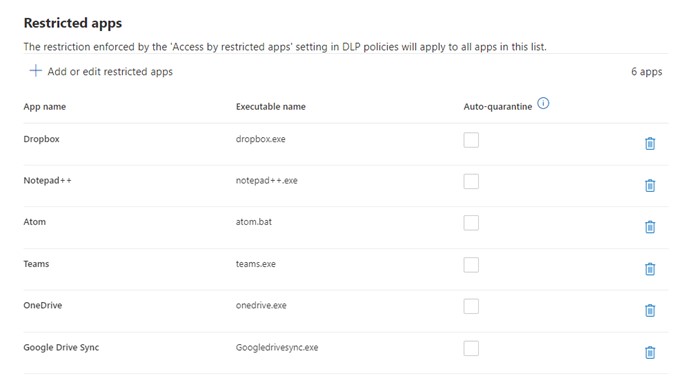Enable auto-quarantine for Dropbox
This screenshot has width=690, height=387.
(x=471, y=140)
